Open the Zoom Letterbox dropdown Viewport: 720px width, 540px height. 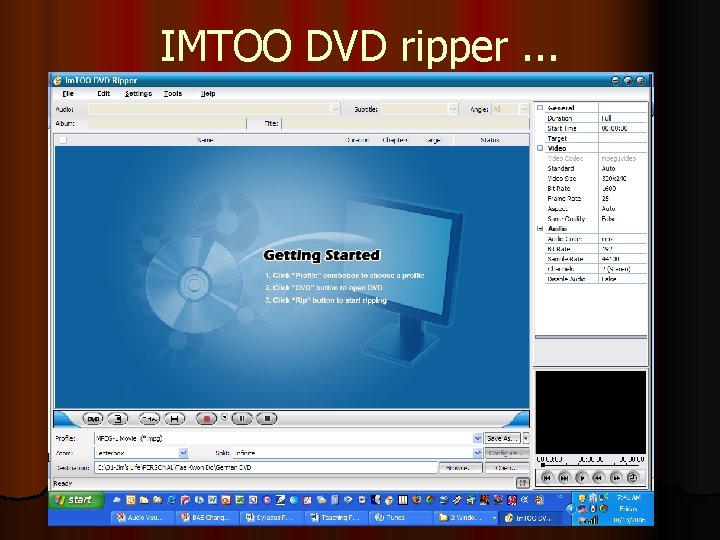(x=183, y=453)
